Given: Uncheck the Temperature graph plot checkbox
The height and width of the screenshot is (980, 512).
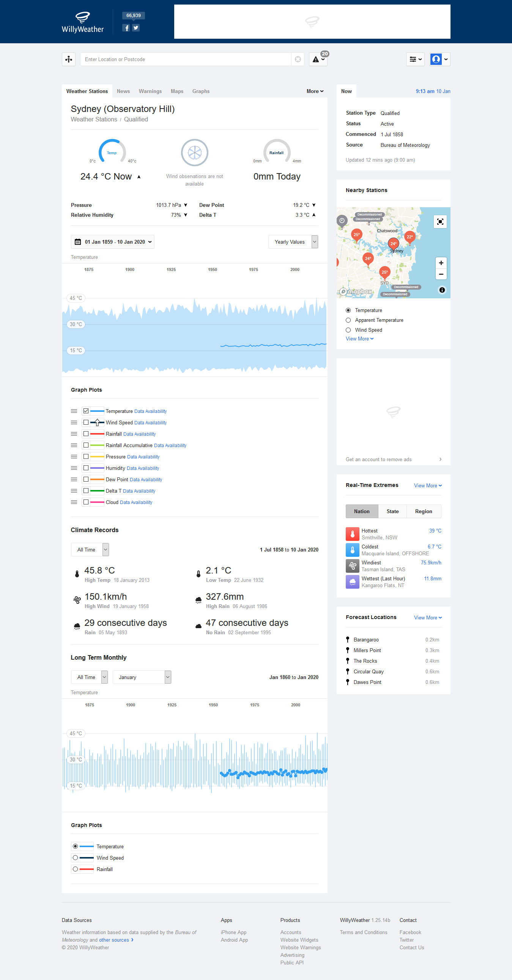Looking at the screenshot, I should coord(86,411).
